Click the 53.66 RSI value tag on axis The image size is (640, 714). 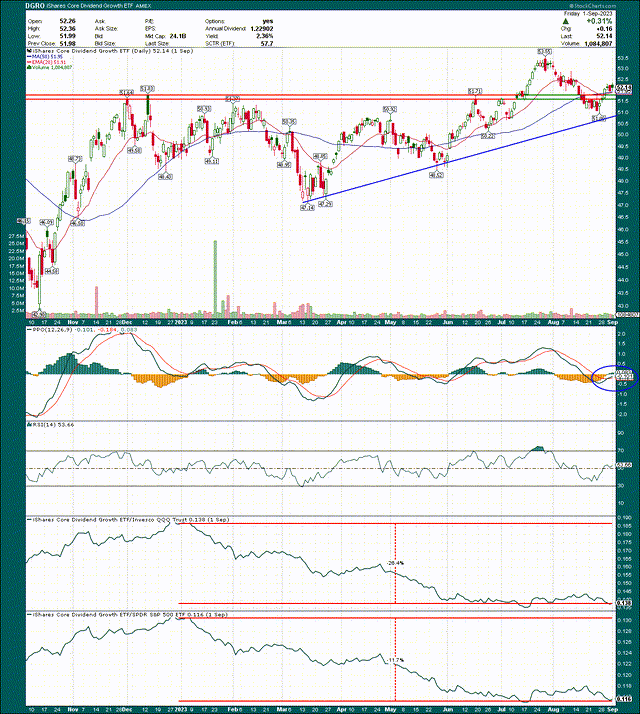[x=622, y=465]
